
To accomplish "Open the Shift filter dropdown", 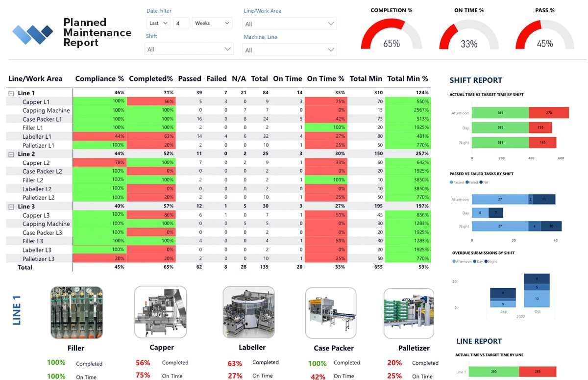I will tap(189, 49).
